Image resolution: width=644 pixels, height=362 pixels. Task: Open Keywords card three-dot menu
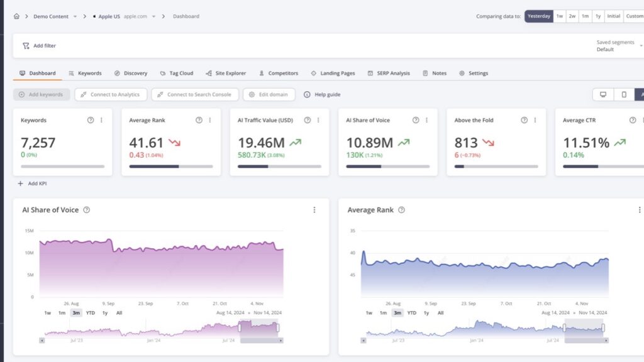[101, 120]
